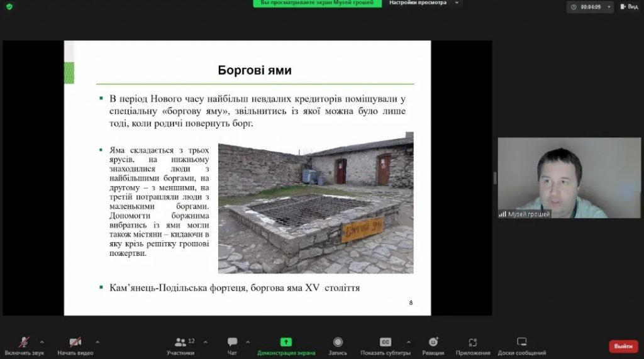Open Настройки просмотра view options menu
This screenshot has width=644, height=359.
pyautogui.click(x=422, y=3)
